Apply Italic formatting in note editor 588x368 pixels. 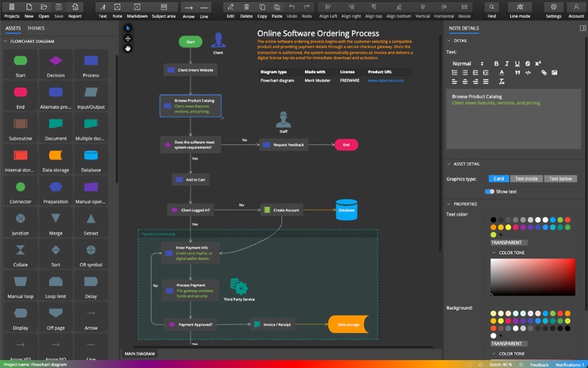pyautogui.click(x=506, y=63)
